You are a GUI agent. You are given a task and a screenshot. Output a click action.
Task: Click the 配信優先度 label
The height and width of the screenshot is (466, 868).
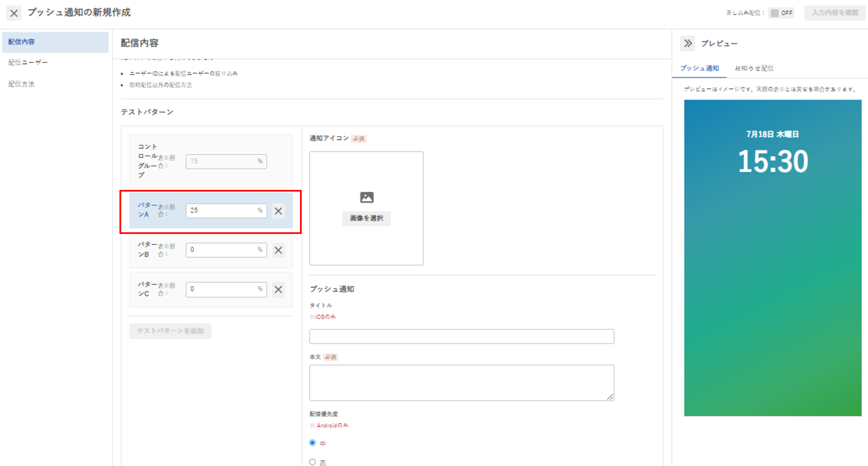click(323, 414)
